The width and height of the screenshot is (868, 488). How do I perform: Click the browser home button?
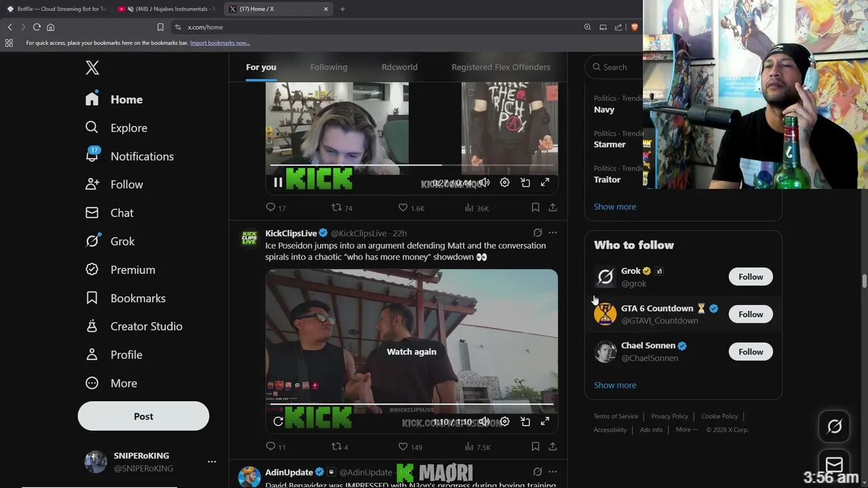coord(50,27)
